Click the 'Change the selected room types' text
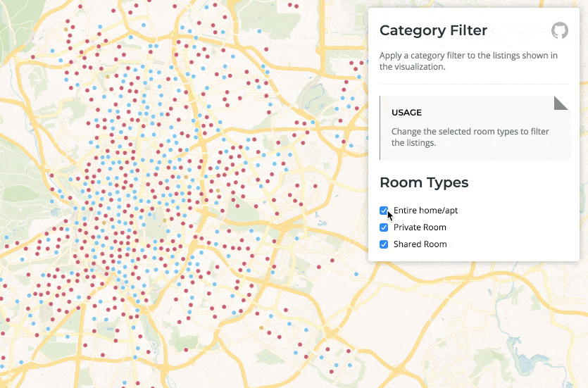588x388 pixels. pyautogui.click(x=470, y=137)
